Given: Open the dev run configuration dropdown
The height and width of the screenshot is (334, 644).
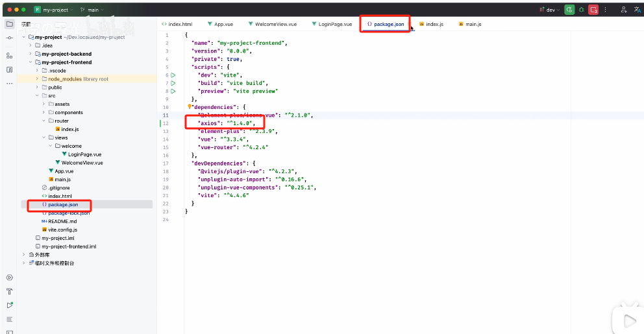Looking at the screenshot, I should (x=550, y=10).
